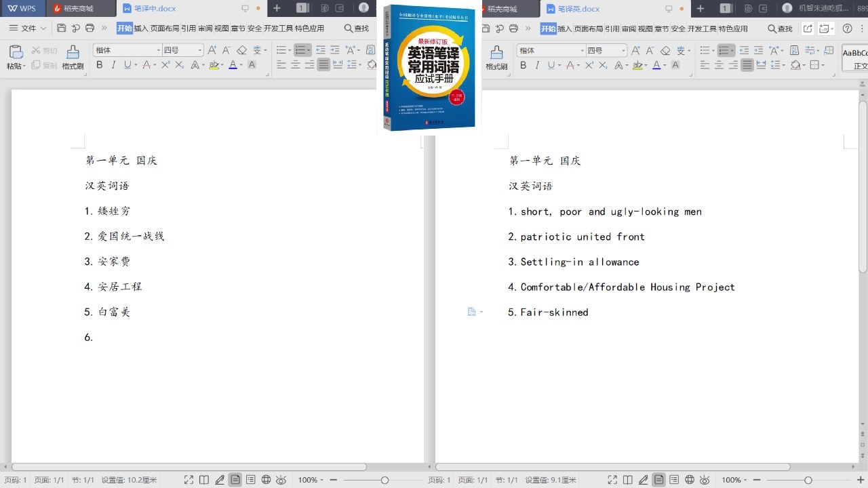The width and height of the screenshot is (868, 488).
Task: Open 插入 tab in left window
Action: [x=141, y=28]
